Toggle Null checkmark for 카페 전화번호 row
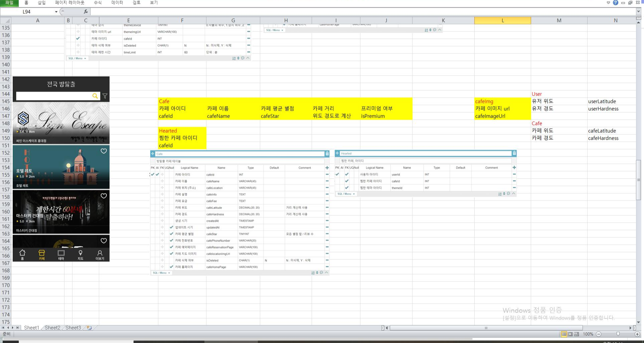 coord(171,240)
